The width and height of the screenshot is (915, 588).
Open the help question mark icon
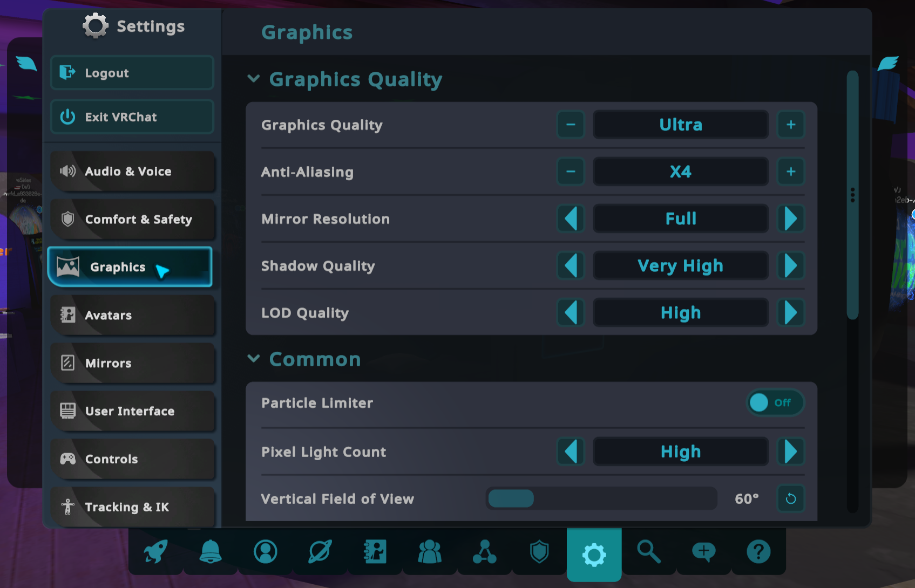[758, 551]
